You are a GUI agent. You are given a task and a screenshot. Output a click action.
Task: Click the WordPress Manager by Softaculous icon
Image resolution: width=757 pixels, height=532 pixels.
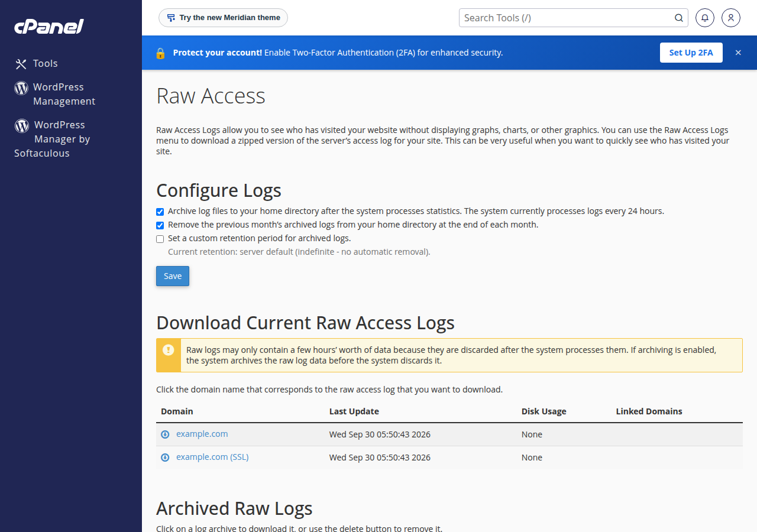pos(22,125)
